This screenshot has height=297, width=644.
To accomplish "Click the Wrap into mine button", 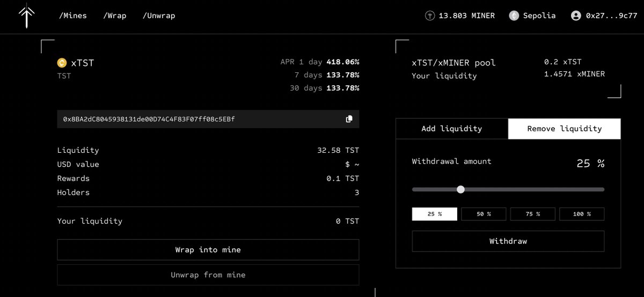I will [x=208, y=250].
